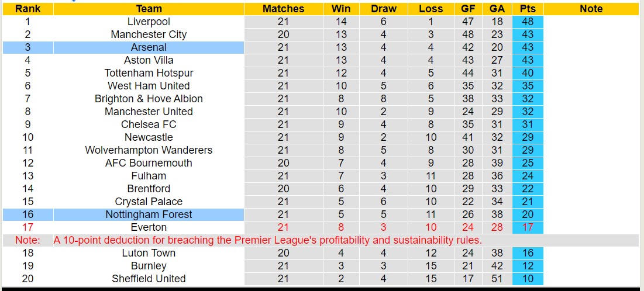Screen dimensions: 644x291
Task: Click the highlighted Nottingham Forest name
Action: 149,214
